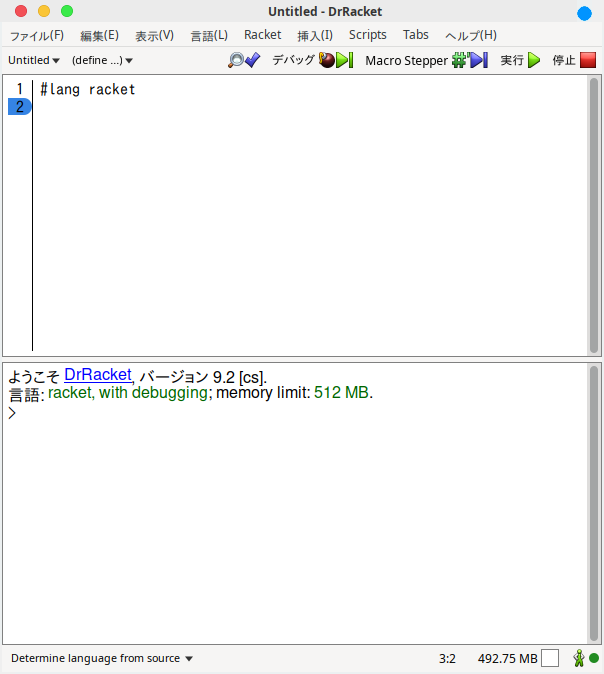Click the blue Macro Stepper step arrow
Screen dimensions: 604x674
point(478,60)
